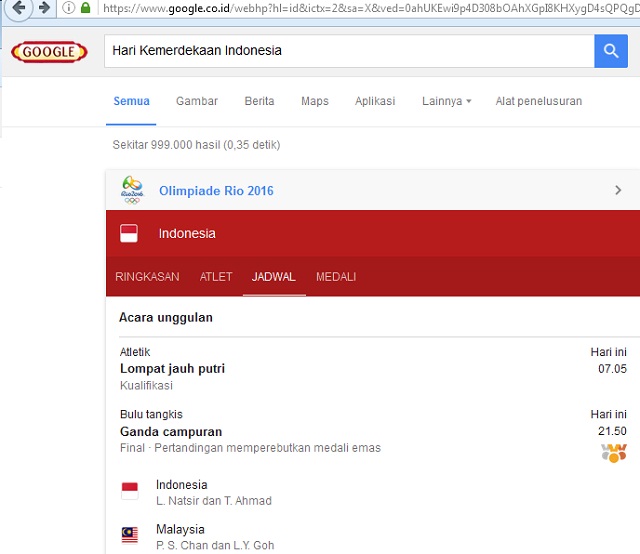The width and height of the screenshot is (640, 554).
Task: Click the Final medali emas description
Action: click(x=250, y=448)
